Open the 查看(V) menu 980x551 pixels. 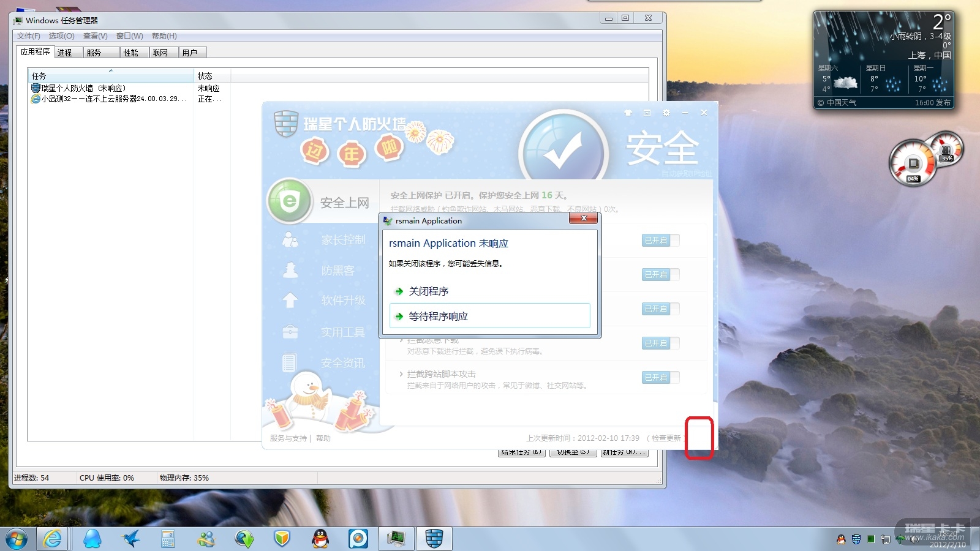[96, 36]
